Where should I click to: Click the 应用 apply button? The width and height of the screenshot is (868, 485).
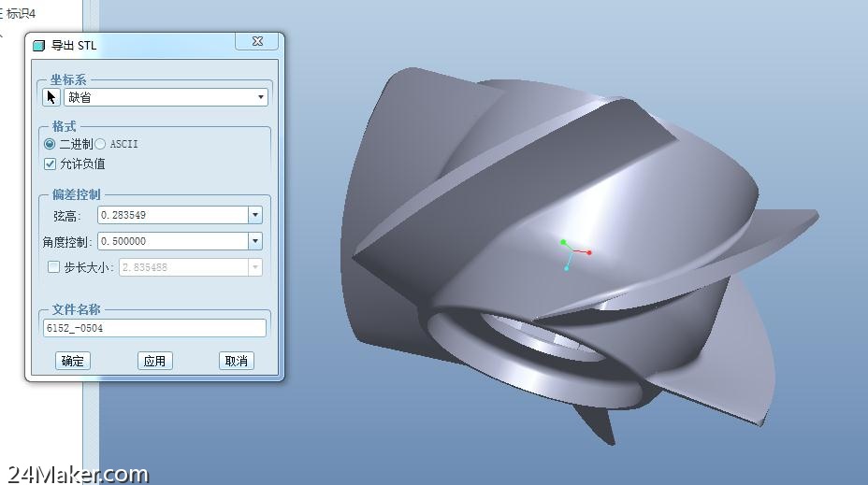tap(154, 361)
